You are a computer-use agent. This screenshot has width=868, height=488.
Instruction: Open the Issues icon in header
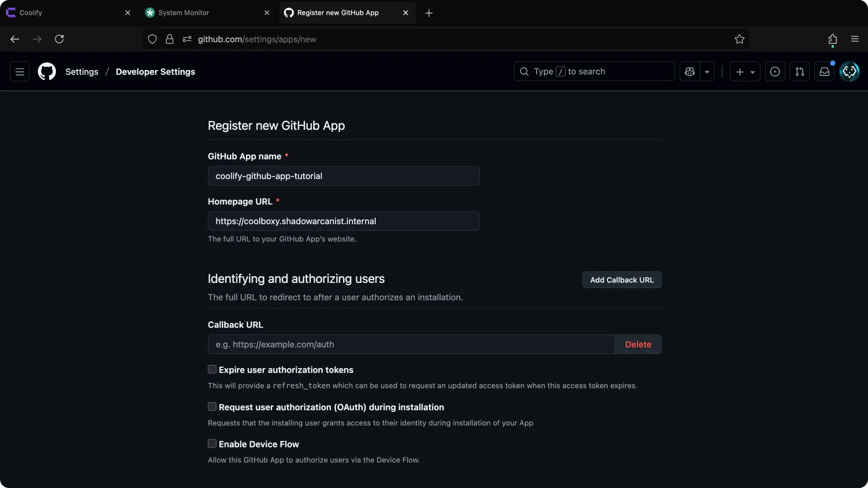[x=774, y=71]
